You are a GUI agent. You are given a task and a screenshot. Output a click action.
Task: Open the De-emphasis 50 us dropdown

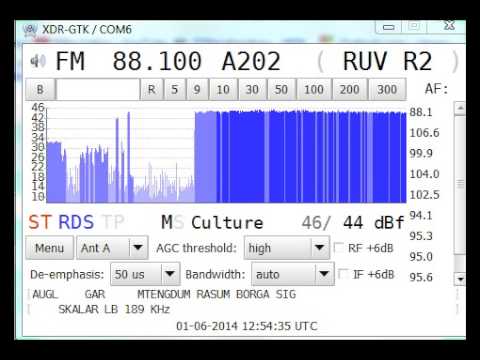pos(145,274)
